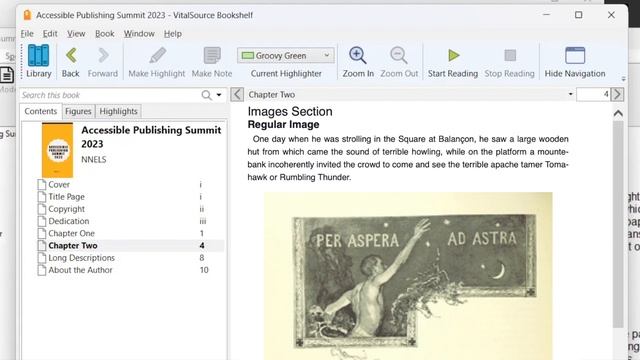This screenshot has height=360, width=640.
Task: Open the search options dropdown arrow
Action: pyautogui.click(x=219, y=95)
